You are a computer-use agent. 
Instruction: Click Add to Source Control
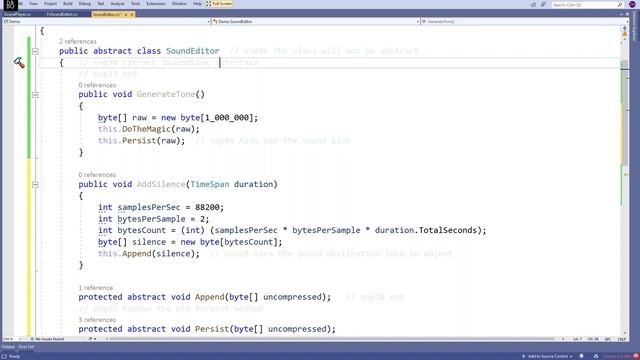(x=547, y=356)
